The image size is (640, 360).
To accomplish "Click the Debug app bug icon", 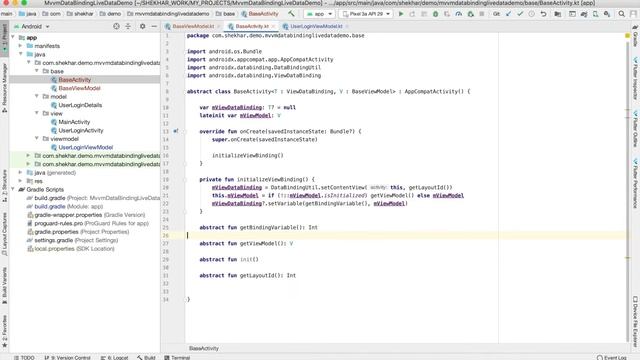I will coord(436,14).
